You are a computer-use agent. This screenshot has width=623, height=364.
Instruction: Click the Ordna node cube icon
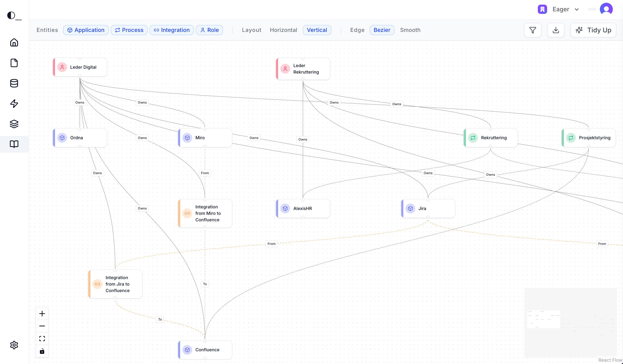[62, 138]
